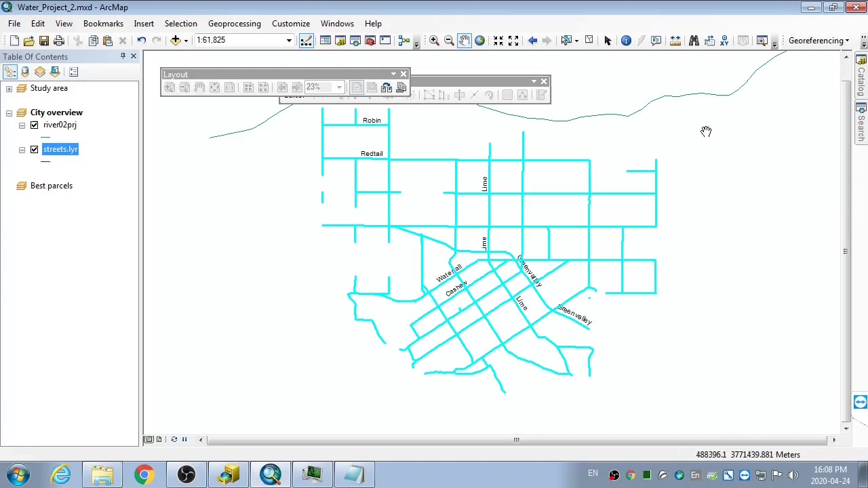The width and height of the screenshot is (868, 488).
Task: Click the river02prj line symbol swatch
Action: [x=45, y=137]
